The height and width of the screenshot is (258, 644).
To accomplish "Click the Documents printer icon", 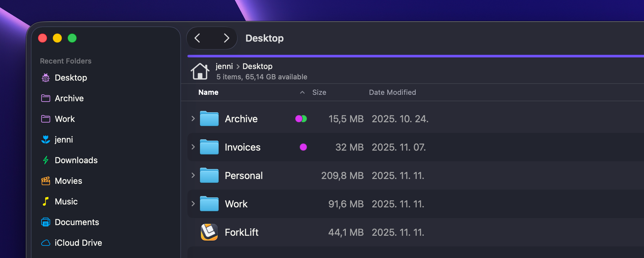I will (x=46, y=222).
